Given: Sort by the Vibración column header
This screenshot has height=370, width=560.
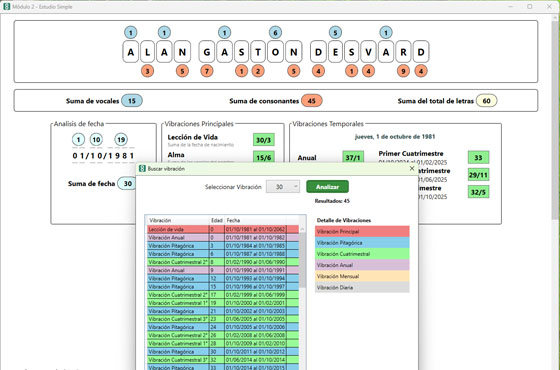Looking at the screenshot, I should [178, 220].
